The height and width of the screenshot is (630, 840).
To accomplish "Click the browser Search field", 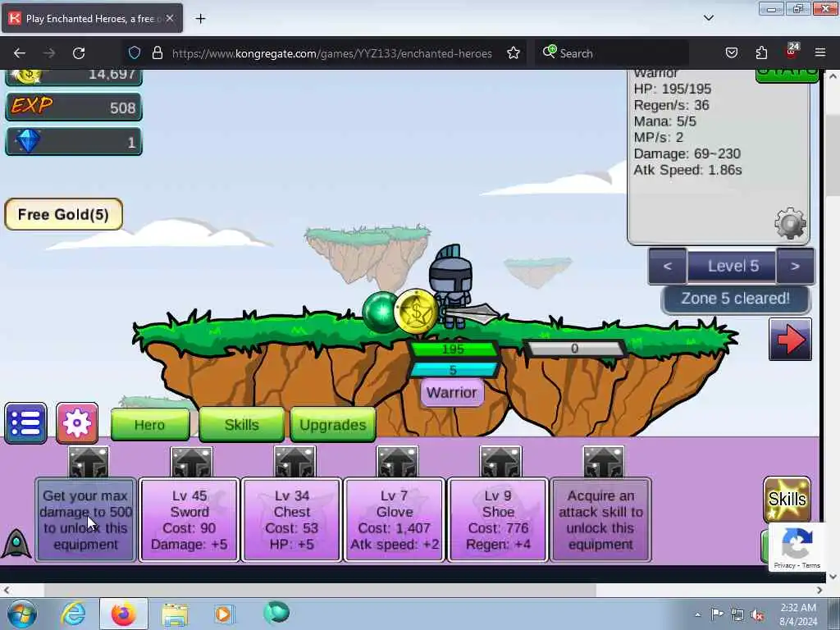I will coord(612,53).
